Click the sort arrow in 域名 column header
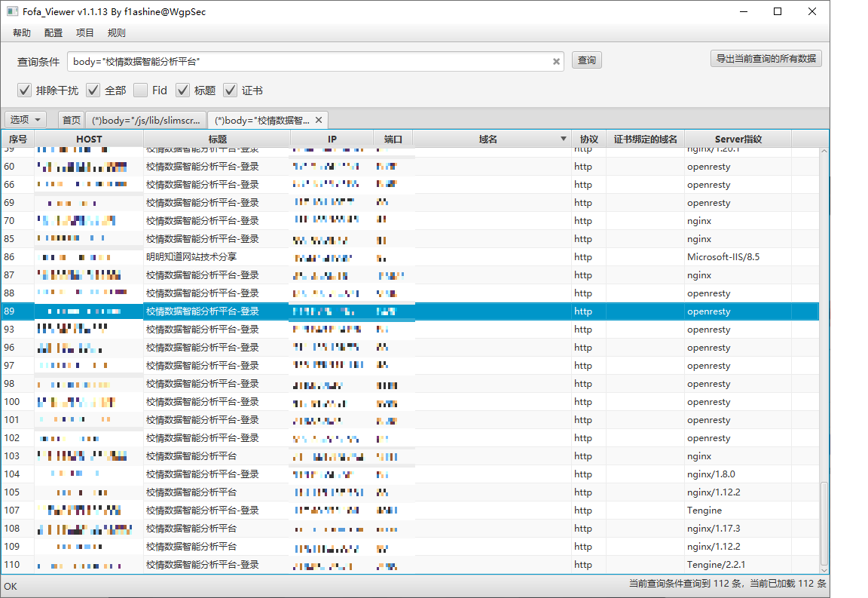The width and height of the screenshot is (868, 598). [563, 139]
